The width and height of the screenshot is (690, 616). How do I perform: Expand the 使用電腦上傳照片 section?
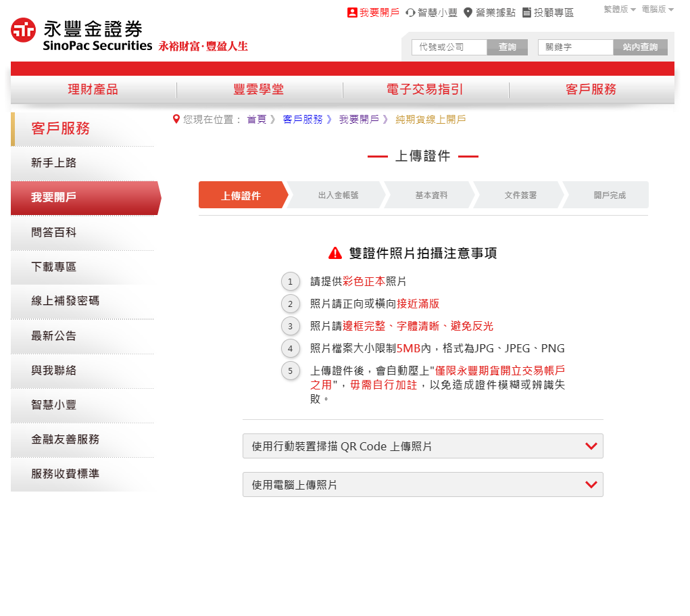pyautogui.click(x=422, y=484)
